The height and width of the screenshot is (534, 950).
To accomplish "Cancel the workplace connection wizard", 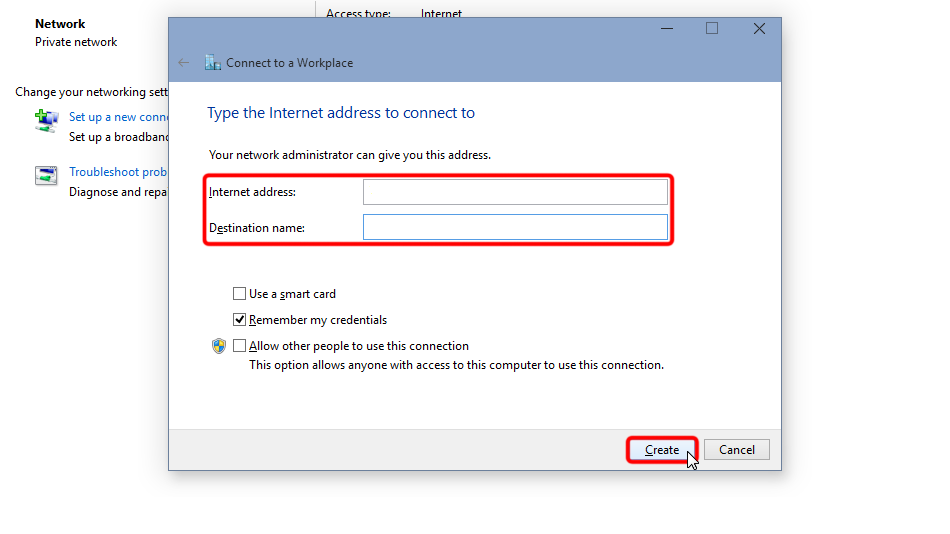I will tap(736, 450).
